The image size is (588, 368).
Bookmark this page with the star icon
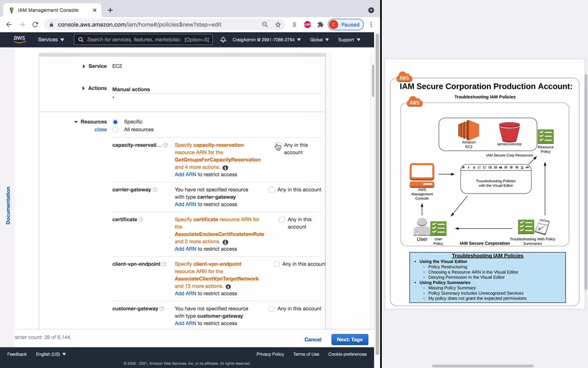278,25
